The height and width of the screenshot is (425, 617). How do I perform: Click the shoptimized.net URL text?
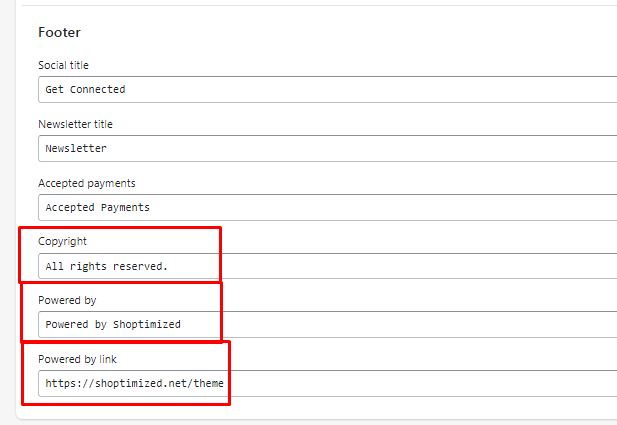(x=134, y=383)
